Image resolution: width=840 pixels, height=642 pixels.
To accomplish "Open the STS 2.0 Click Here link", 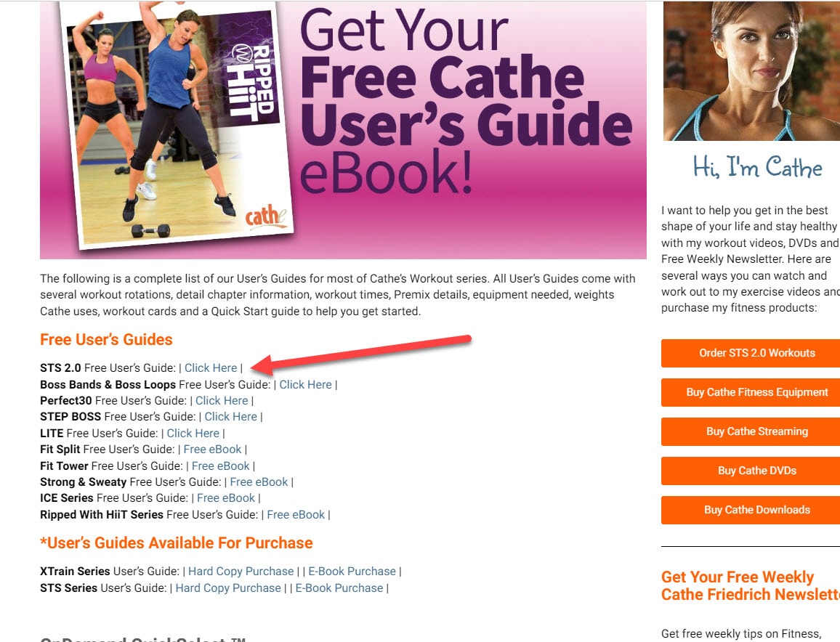I will click(x=211, y=368).
